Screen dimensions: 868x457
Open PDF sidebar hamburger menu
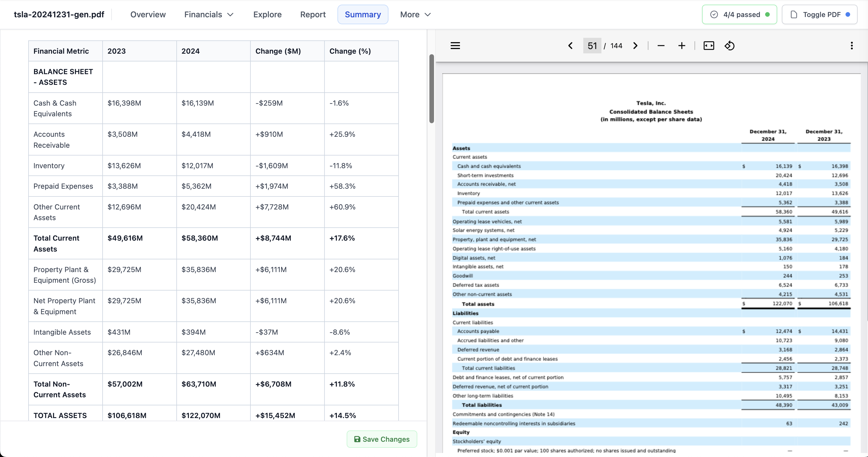[x=455, y=46]
